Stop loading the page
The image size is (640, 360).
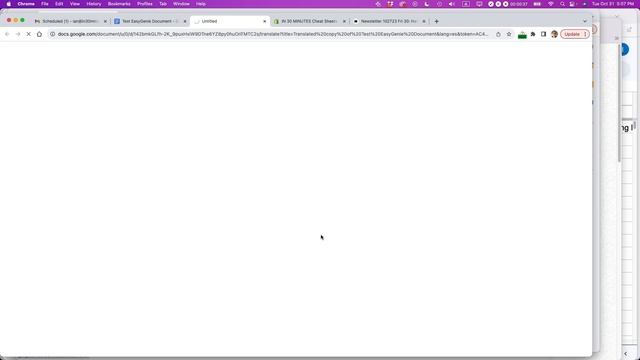click(x=29, y=34)
